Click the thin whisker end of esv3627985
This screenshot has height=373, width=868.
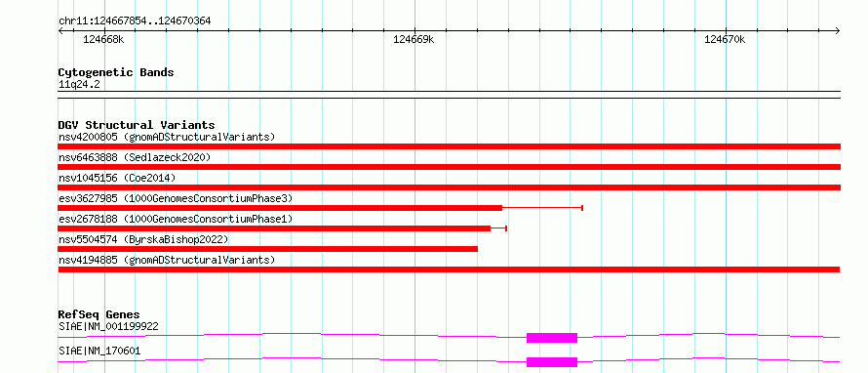tap(582, 208)
